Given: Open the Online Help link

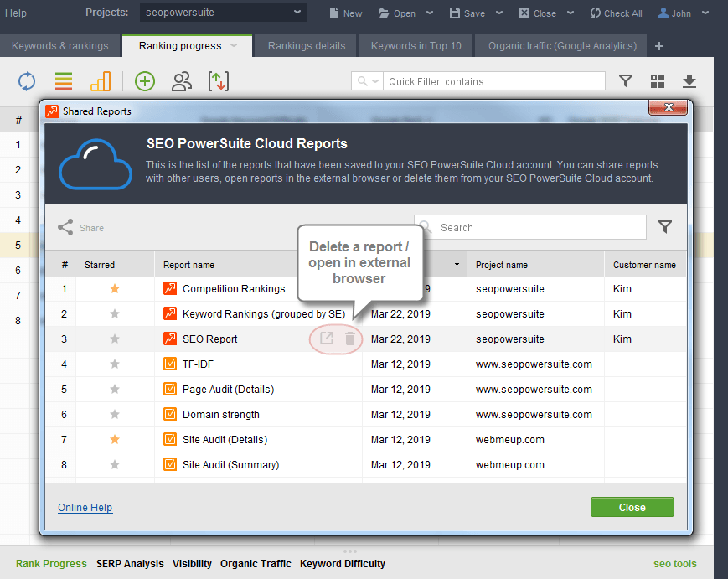Looking at the screenshot, I should click(x=85, y=508).
